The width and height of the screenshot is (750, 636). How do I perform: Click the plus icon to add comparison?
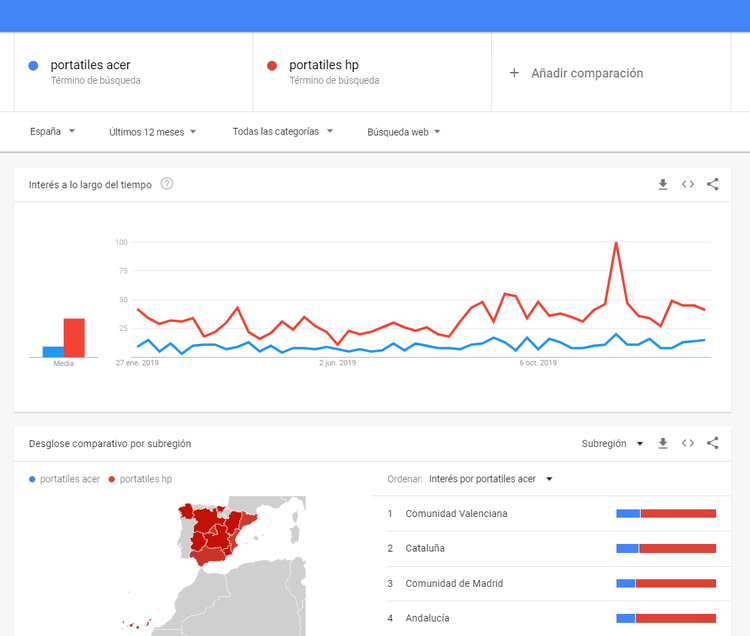(x=514, y=73)
